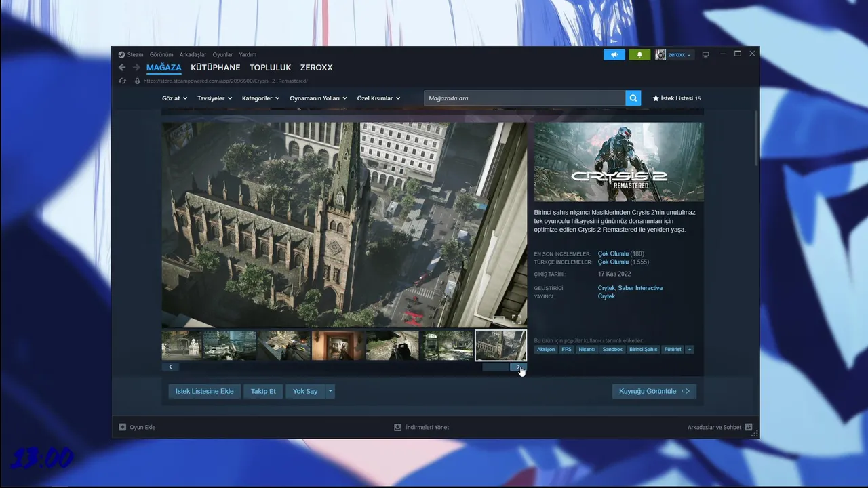Screen dimensions: 868x488
Task: Click the Fütürist tag
Action: (x=673, y=350)
